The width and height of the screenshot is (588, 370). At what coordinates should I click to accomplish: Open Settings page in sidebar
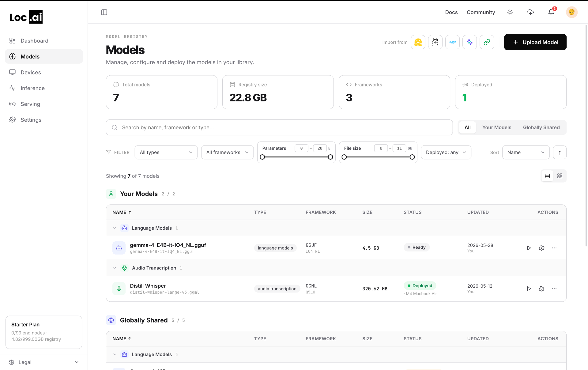44,120
